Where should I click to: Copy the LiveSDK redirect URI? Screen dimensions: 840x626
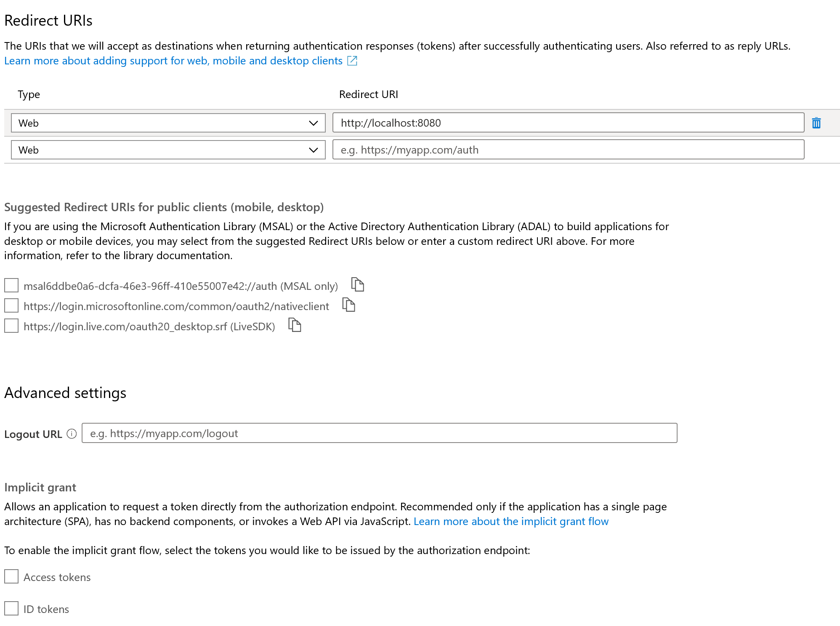[x=295, y=325]
